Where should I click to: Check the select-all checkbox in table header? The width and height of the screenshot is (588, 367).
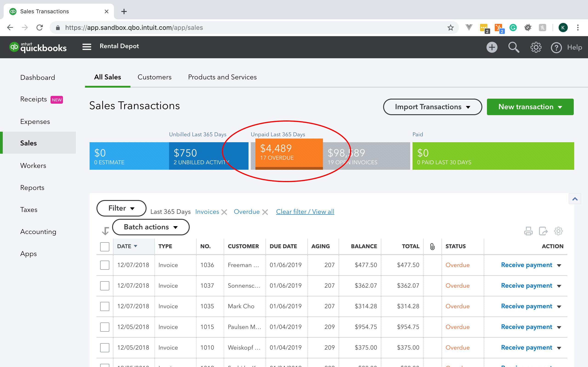(x=105, y=247)
